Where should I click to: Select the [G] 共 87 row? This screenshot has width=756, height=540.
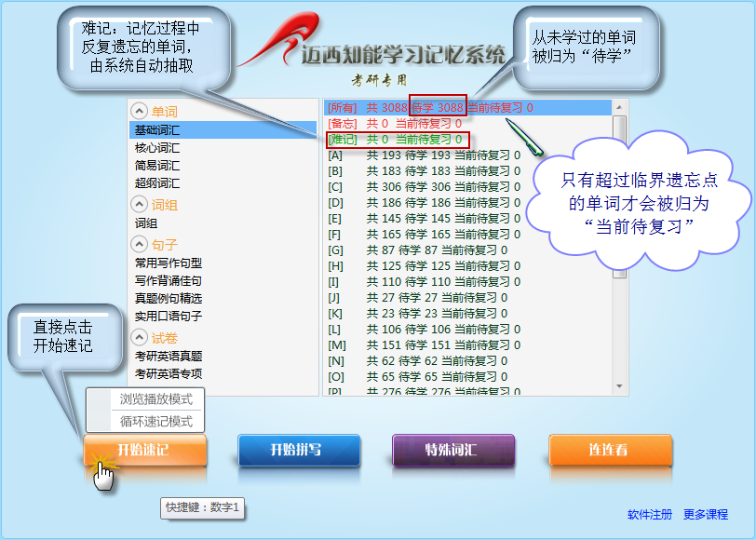(x=467, y=250)
